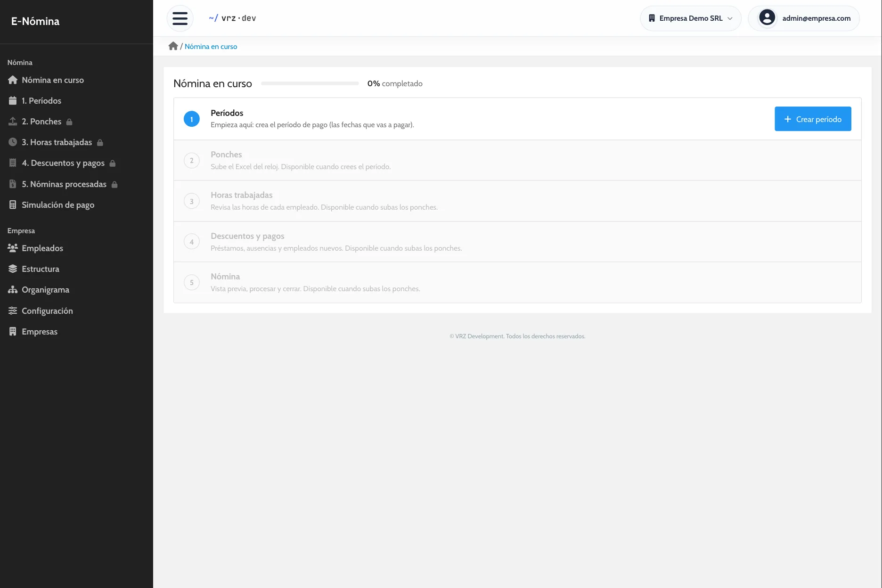Screen dimensions: 882x588
Task: Click the user avatar icon
Action: point(767,18)
